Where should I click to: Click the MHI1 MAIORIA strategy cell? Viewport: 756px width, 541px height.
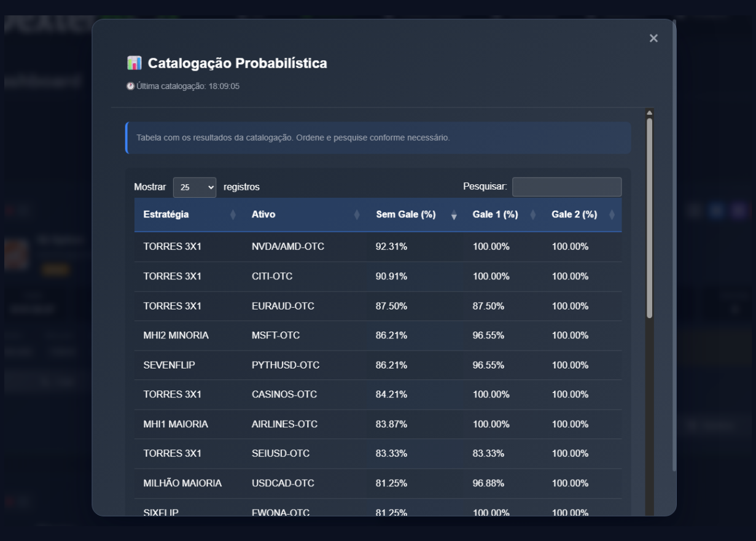tap(176, 424)
